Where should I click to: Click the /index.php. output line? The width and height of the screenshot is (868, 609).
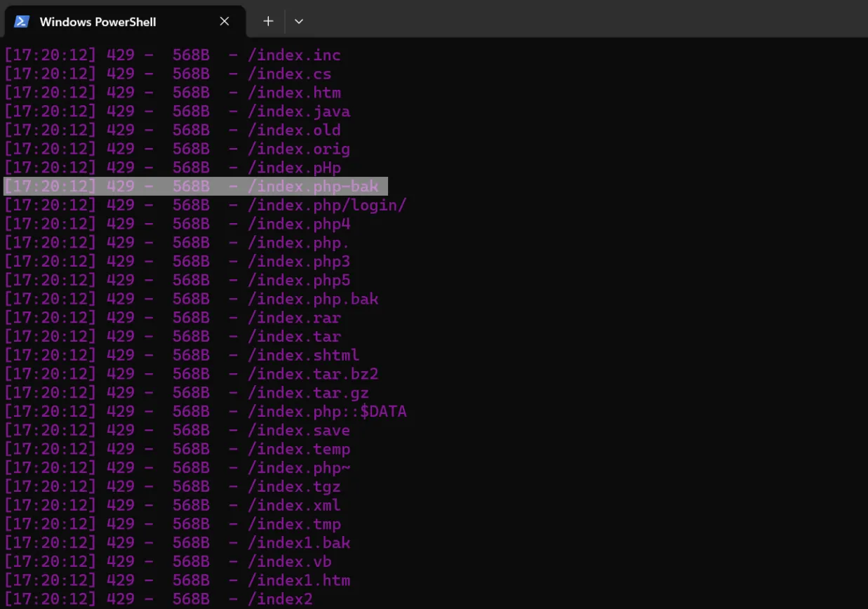[x=178, y=243]
